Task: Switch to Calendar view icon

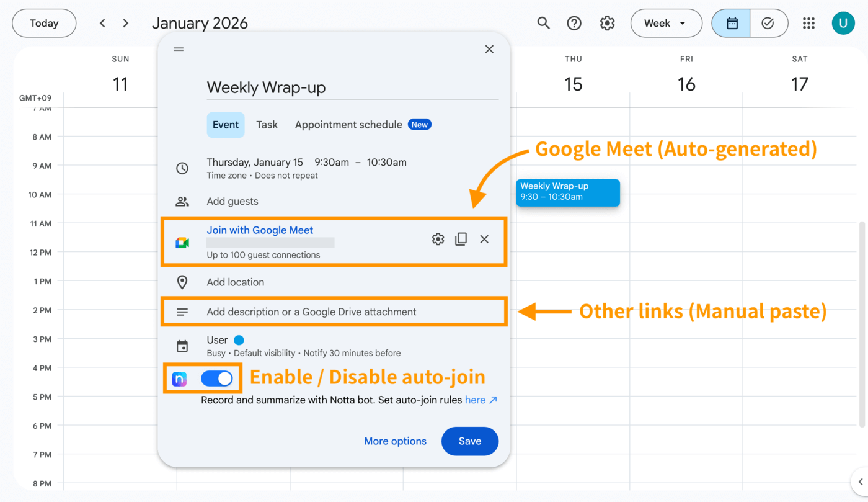Action: click(x=732, y=24)
